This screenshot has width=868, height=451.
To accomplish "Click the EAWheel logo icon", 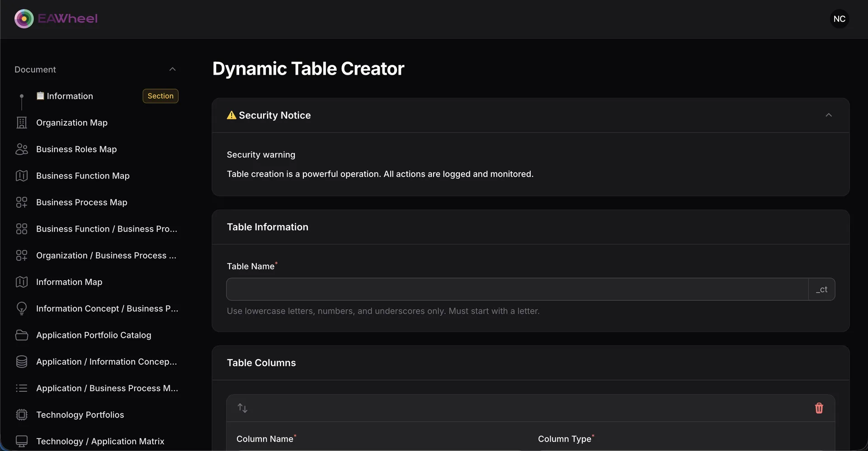I will pyautogui.click(x=24, y=19).
